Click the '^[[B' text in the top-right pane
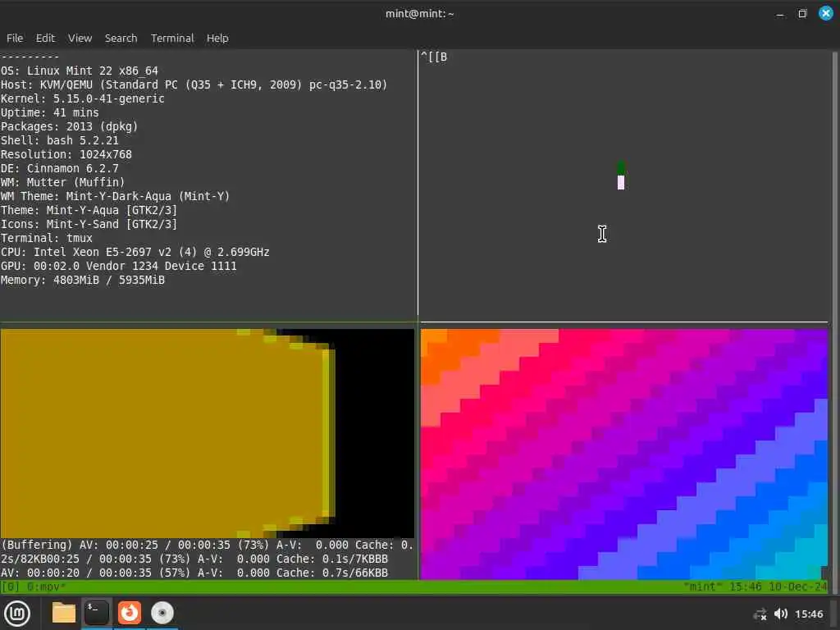Screen dimensions: 840x630 pyautogui.click(x=434, y=57)
